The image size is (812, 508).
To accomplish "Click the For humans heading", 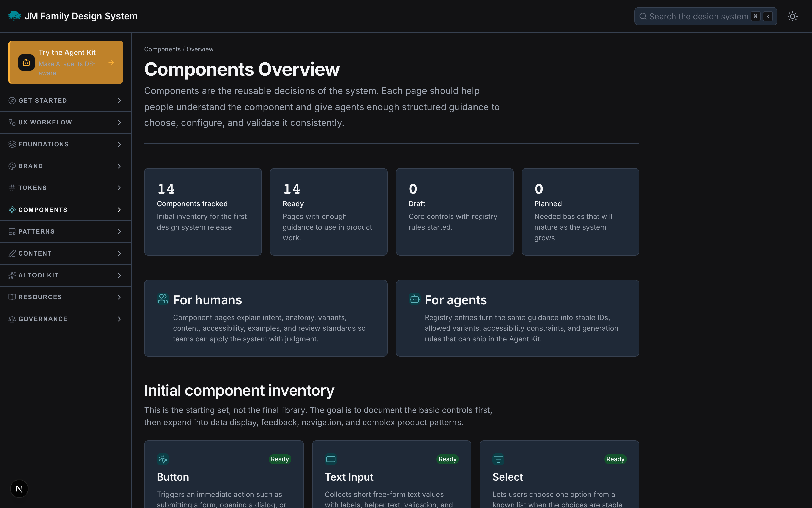I will coord(207,300).
